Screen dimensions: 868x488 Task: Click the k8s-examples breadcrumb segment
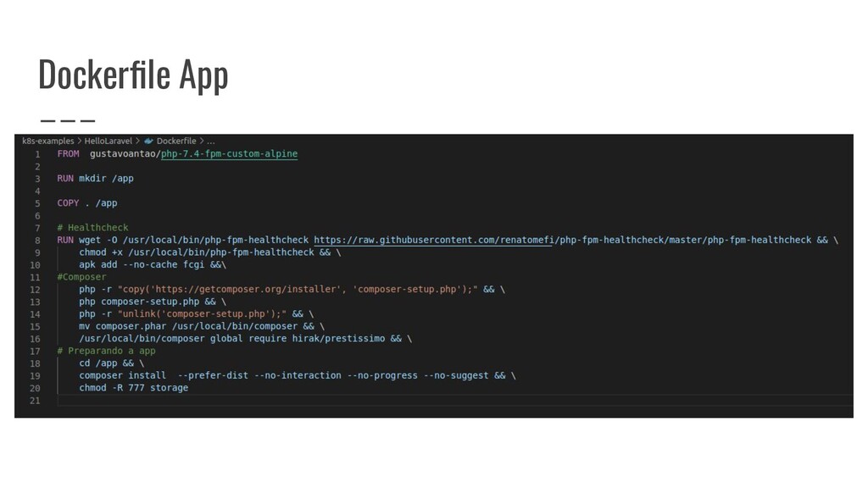pyautogui.click(x=48, y=141)
